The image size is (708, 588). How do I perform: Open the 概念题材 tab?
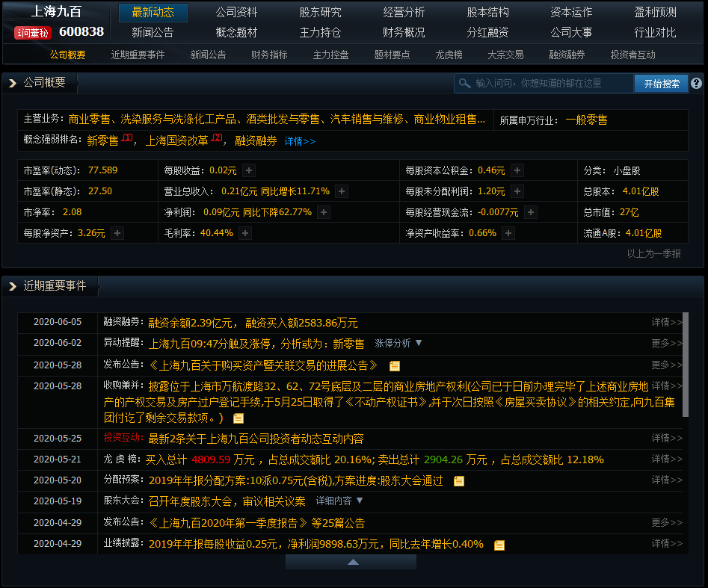coord(236,32)
